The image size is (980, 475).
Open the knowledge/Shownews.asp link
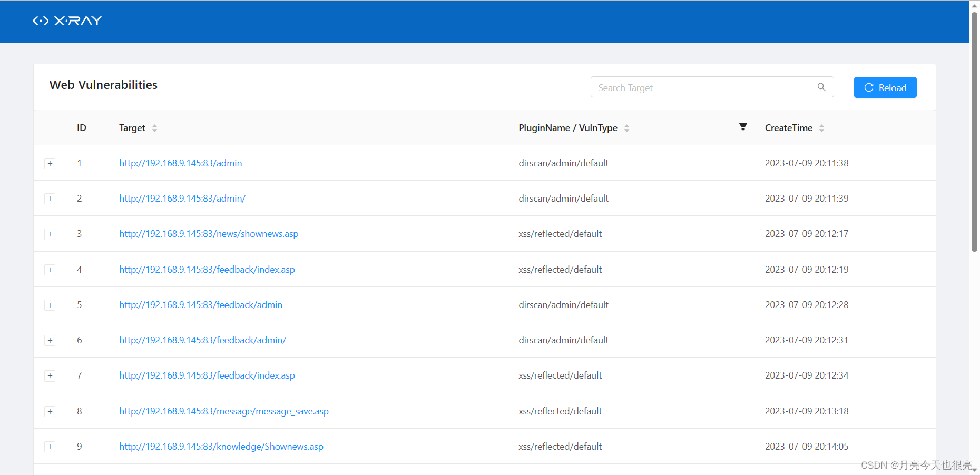[x=221, y=447]
